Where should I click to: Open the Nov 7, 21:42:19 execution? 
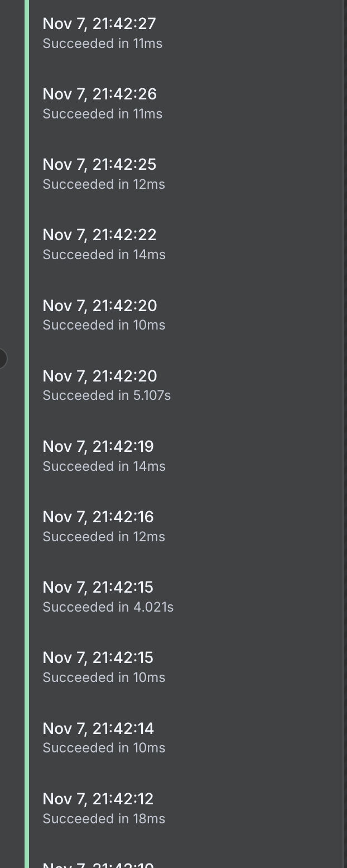click(98, 447)
